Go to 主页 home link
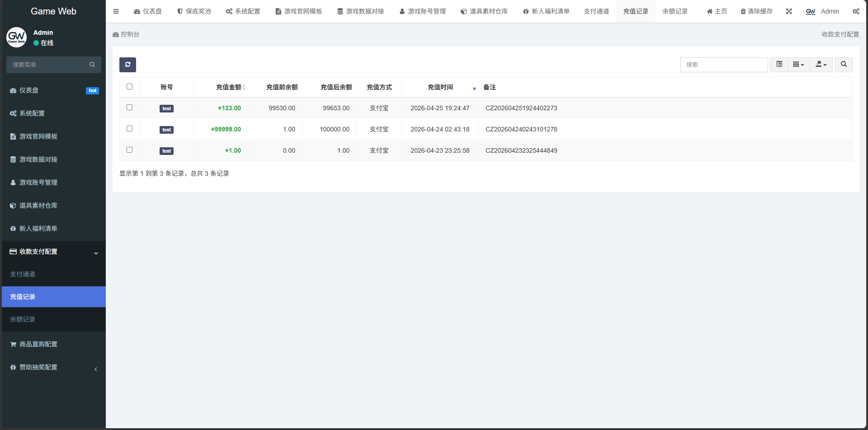Image resolution: width=868 pixels, height=430 pixels. click(717, 11)
